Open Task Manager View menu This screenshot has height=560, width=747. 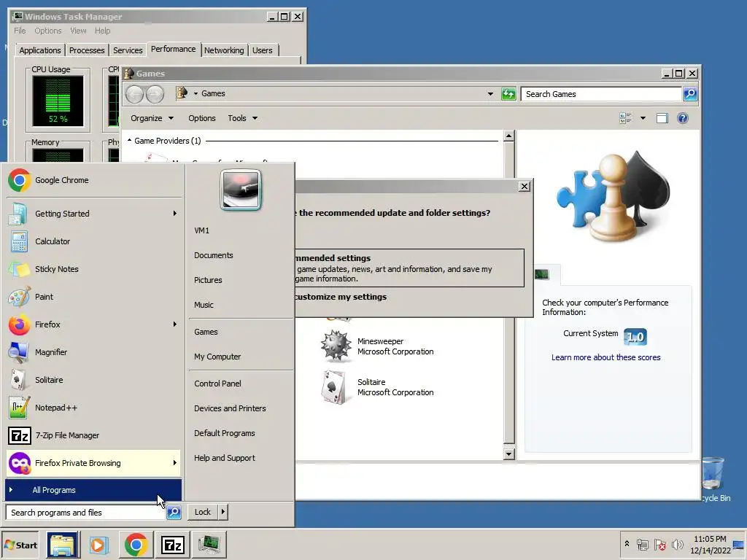[x=78, y=31]
